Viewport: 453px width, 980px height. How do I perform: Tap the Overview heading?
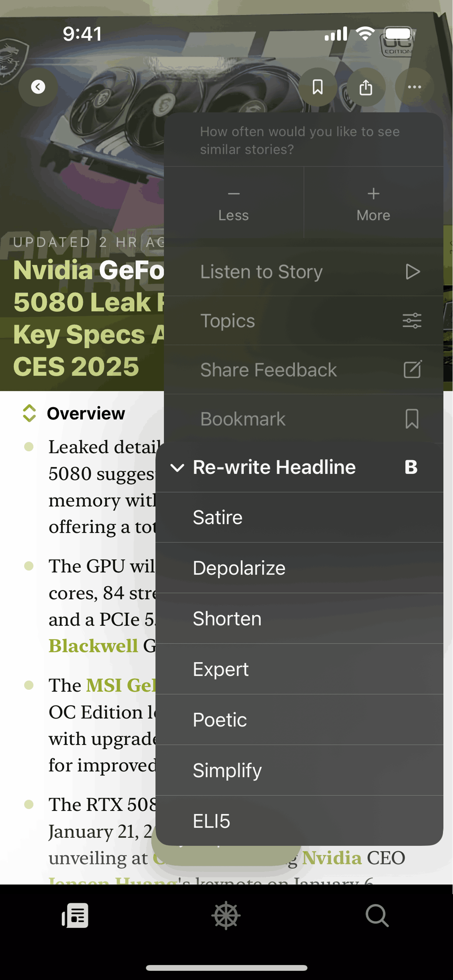(86, 414)
